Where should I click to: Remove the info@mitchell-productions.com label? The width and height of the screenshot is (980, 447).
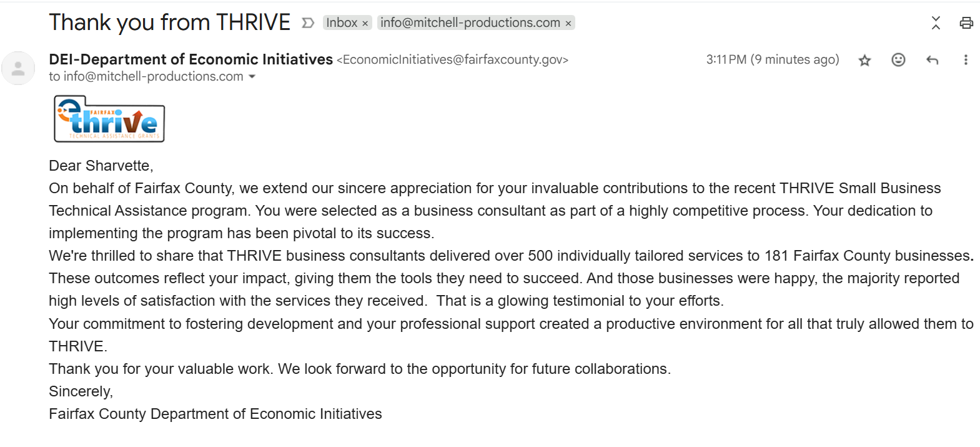click(568, 24)
